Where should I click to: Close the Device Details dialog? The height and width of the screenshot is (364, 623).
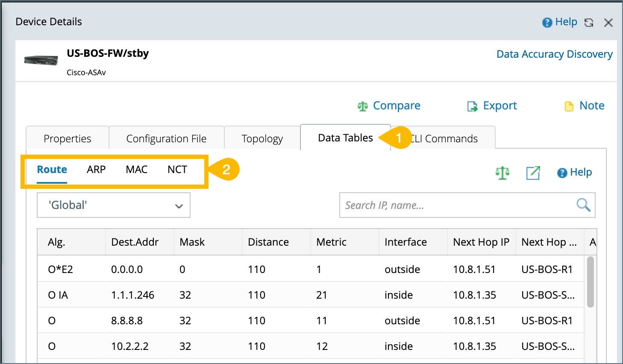608,23
